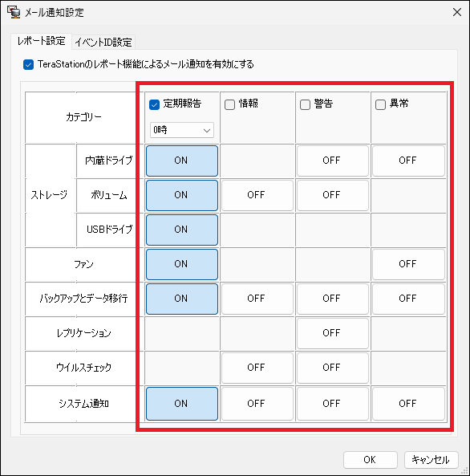Toggle レプリケーション 警告 OFF button
This screenshot has height=476, width=470.
tap(333, 333)
